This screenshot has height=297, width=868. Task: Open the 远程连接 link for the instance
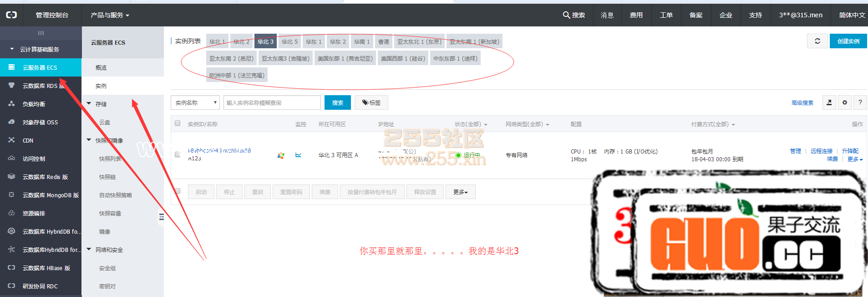pyautogui.click(x=821, y=151)
